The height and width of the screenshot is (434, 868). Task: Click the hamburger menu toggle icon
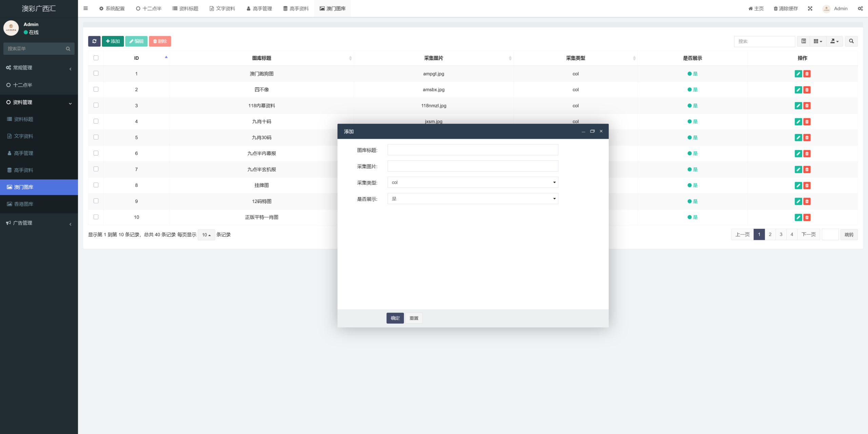(x=85, y=8)
